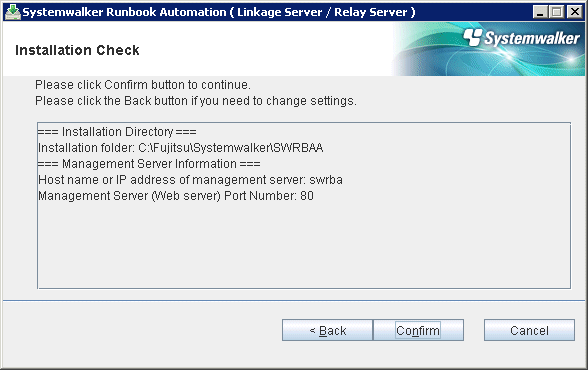Viewport: 588px width, 370px height.
Task: Click the Systemwalker logo in the banner
Action: [x=521, y=38]
